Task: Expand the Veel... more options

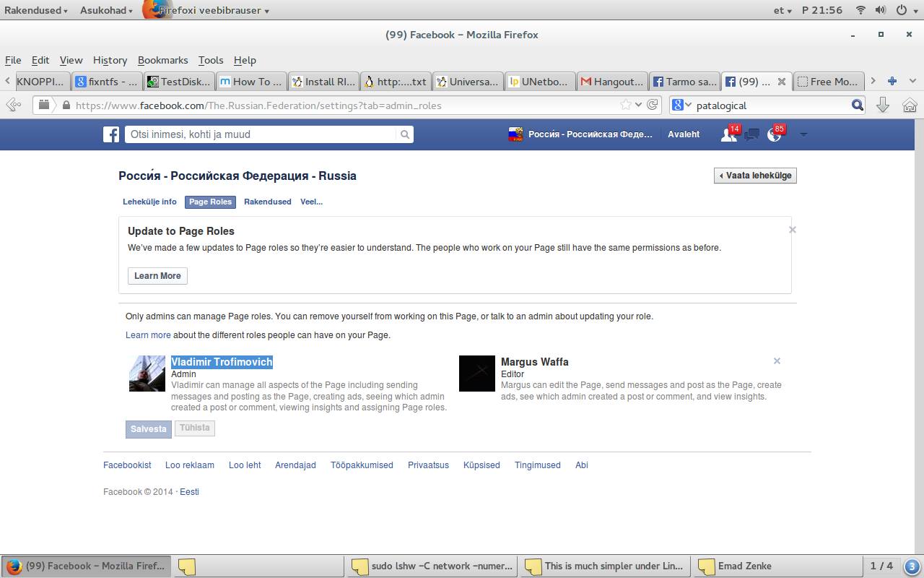Action: pos(311,202)
